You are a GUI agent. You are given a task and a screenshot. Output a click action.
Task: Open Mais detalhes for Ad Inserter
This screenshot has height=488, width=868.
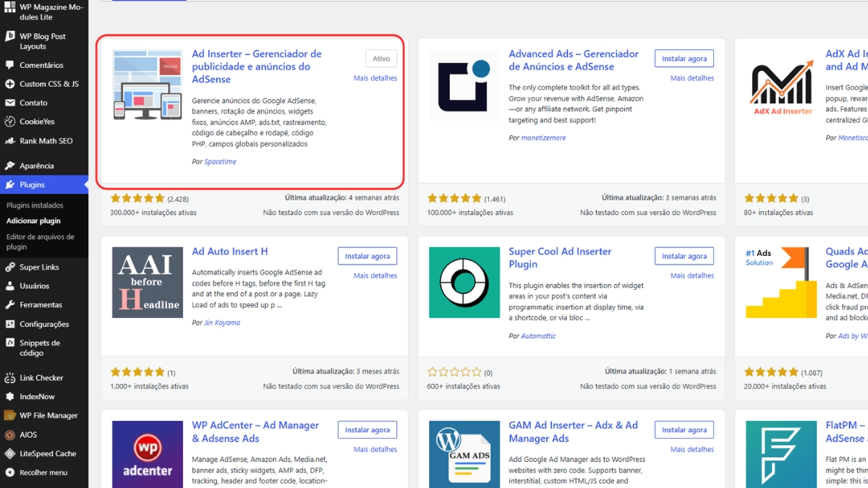(375, 78)
